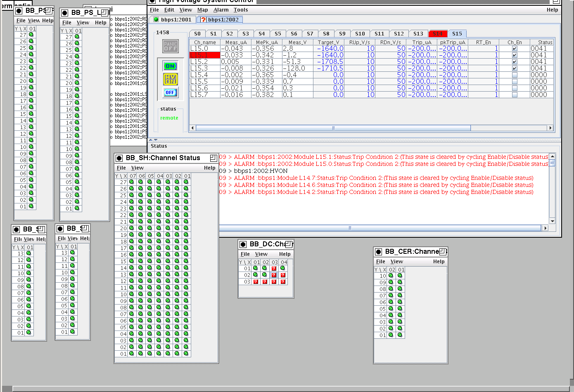574x392 pixels.
Task: Enable Ch_En checkbox for channel L15.7
Action: (515, 95)
